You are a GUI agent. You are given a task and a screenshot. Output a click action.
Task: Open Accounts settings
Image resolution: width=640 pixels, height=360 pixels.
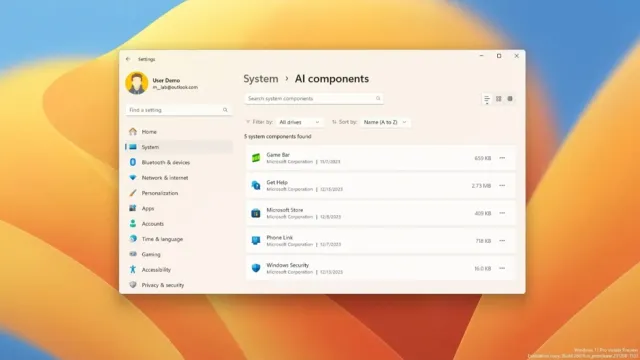[179, 224]
